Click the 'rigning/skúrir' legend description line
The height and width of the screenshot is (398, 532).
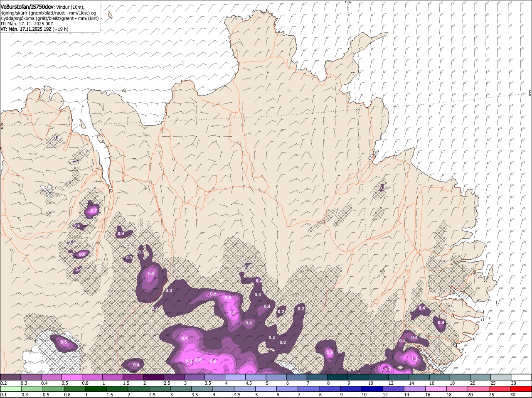(x=48, y=12)
